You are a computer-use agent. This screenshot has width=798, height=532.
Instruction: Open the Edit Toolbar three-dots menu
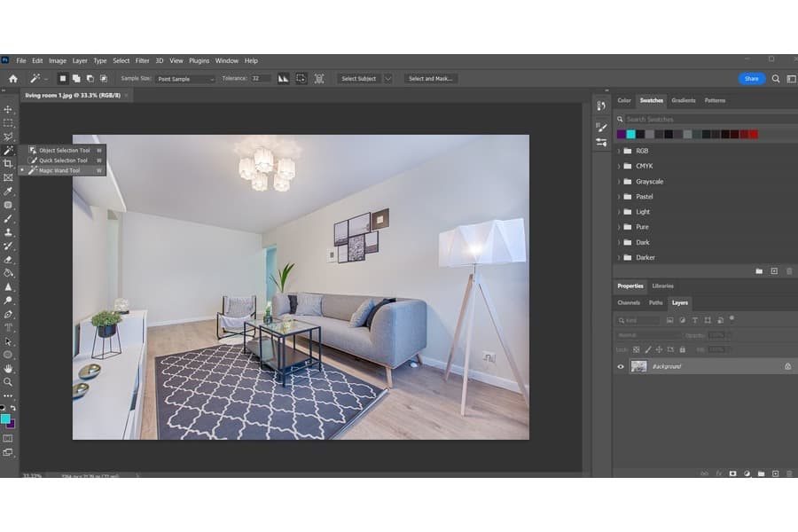(x=8, y=395)
